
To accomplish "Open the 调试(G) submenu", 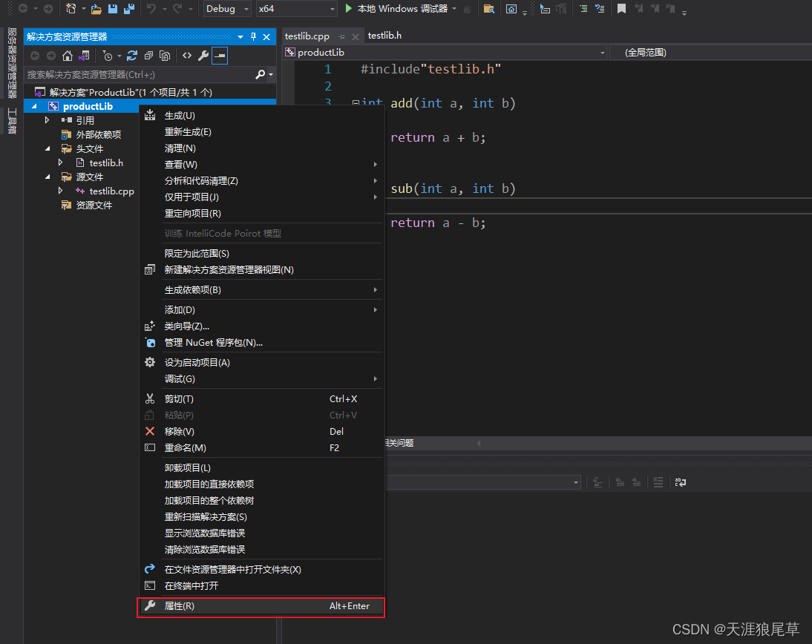I will [x=261, y=379].
